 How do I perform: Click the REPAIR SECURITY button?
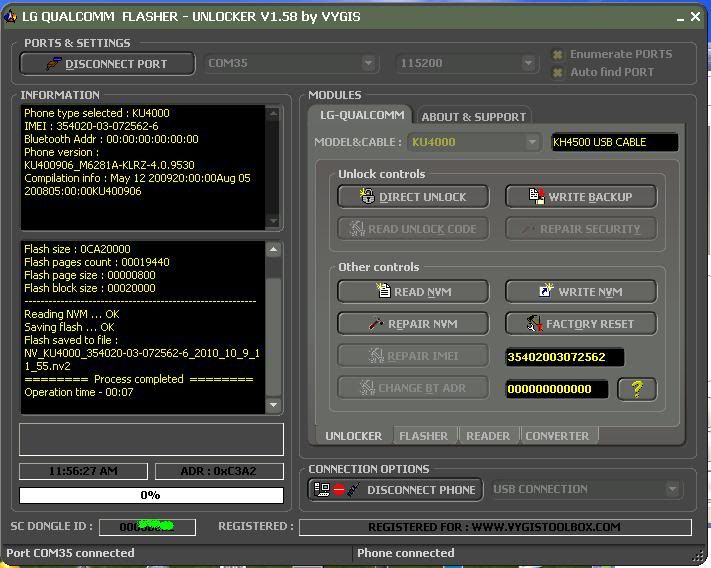pos(581,228)
